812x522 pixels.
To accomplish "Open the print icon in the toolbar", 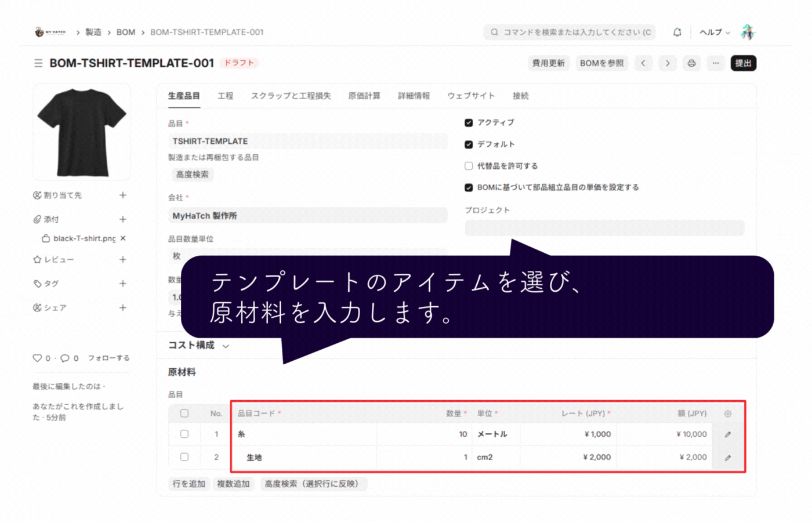I will pyautogui.click(x=691, y=63).
